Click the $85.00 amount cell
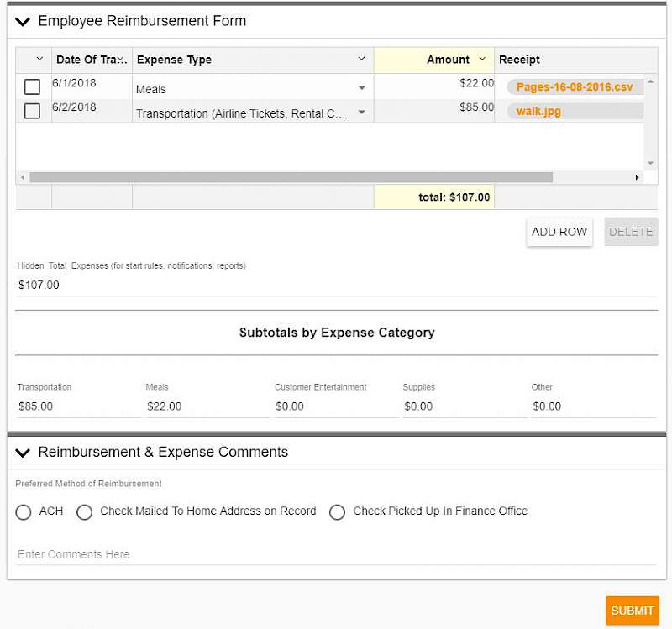This screenshot has width=672, height=629. pyautogui.click(x=434, y=111)
